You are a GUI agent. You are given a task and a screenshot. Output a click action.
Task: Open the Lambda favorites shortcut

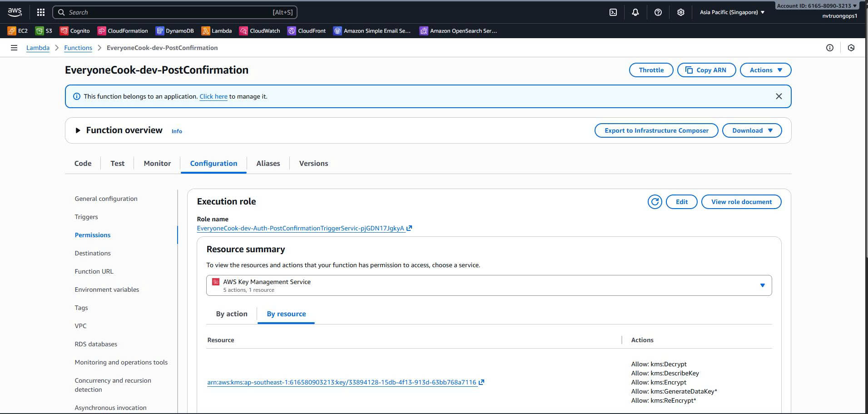click(x=217, y=31)
